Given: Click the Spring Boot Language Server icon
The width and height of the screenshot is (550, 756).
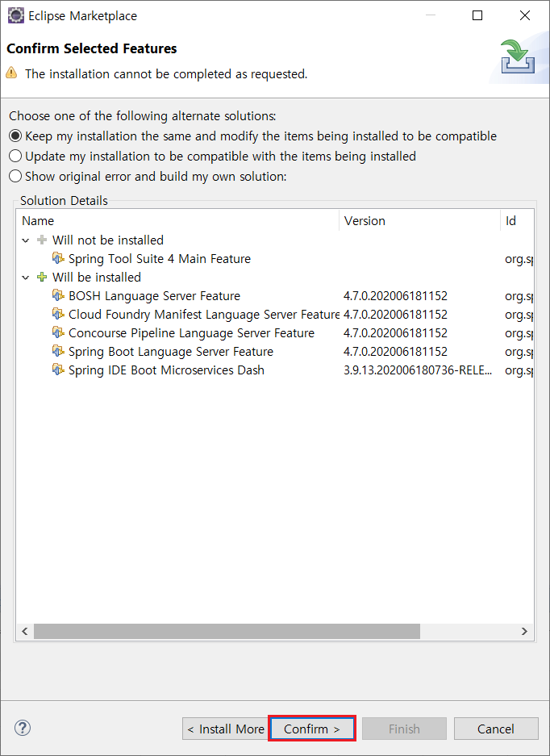Looking at the screenshot, I should click(x=58, y=352).
